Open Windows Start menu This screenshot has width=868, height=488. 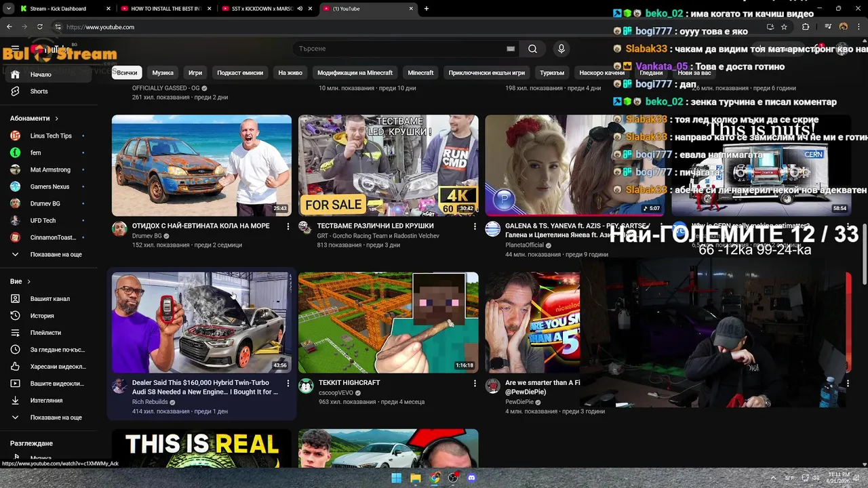[x=396, y=478]
